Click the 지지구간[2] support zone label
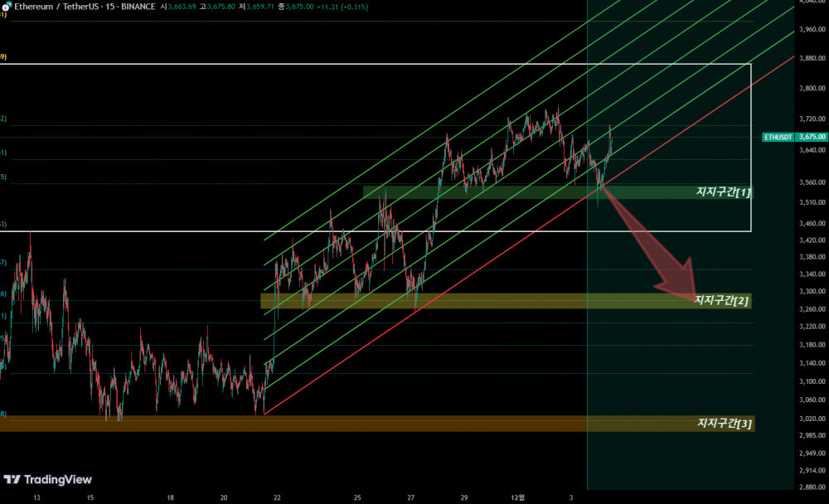 (723, 300)
